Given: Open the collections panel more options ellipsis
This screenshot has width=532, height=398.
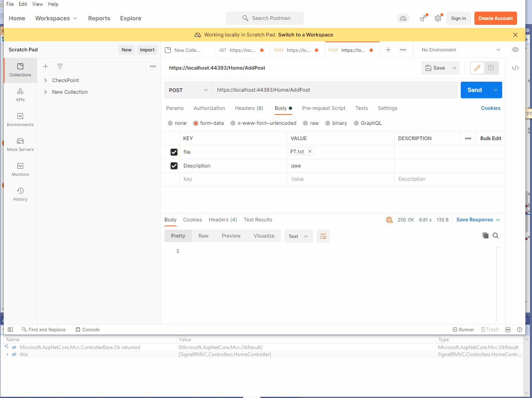Looking at the screenshot, I should tap(153, 66).
